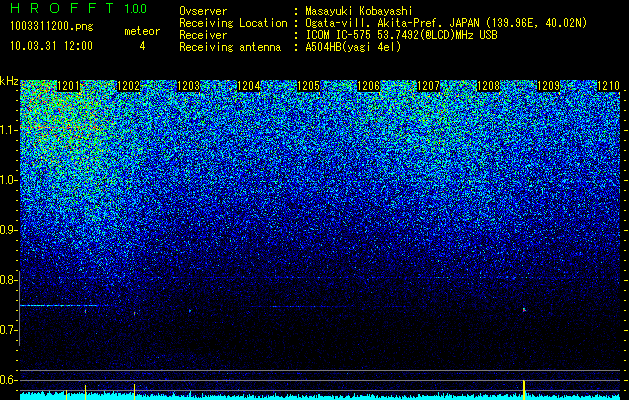This screenshot has height=400, width=629.
Task: Click the tallest yellow meteor marker near 1209
Action: click(524, 390)
